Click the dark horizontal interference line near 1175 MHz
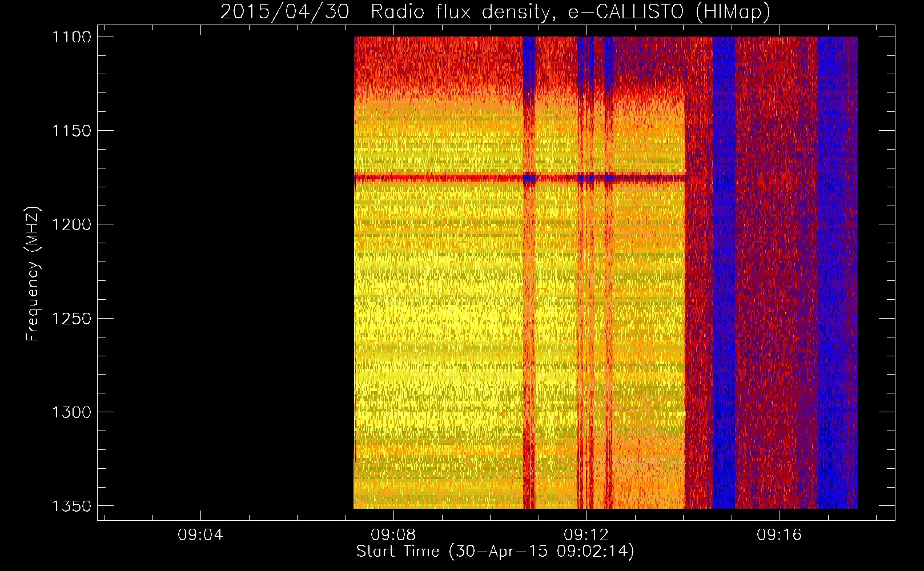This screenshot has height=571, width=924. click(x=520, y=178)
